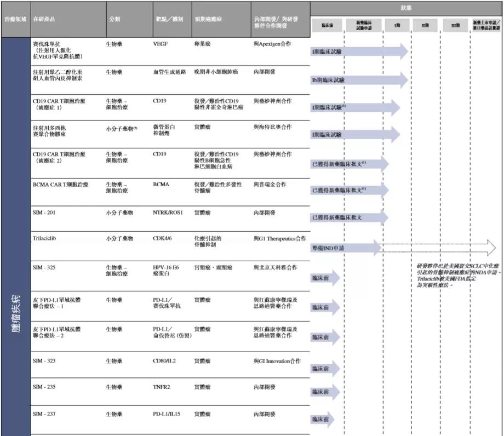Click the italic Trilaciclib NDA footnote text
This screenshot has width=504, height=436.
point(459,276)
